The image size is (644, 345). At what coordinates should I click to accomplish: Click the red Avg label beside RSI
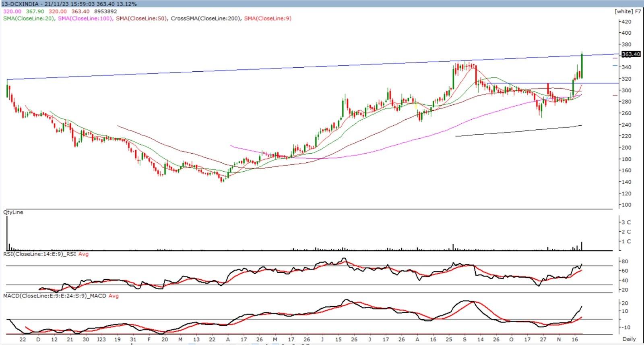point(83,254)
